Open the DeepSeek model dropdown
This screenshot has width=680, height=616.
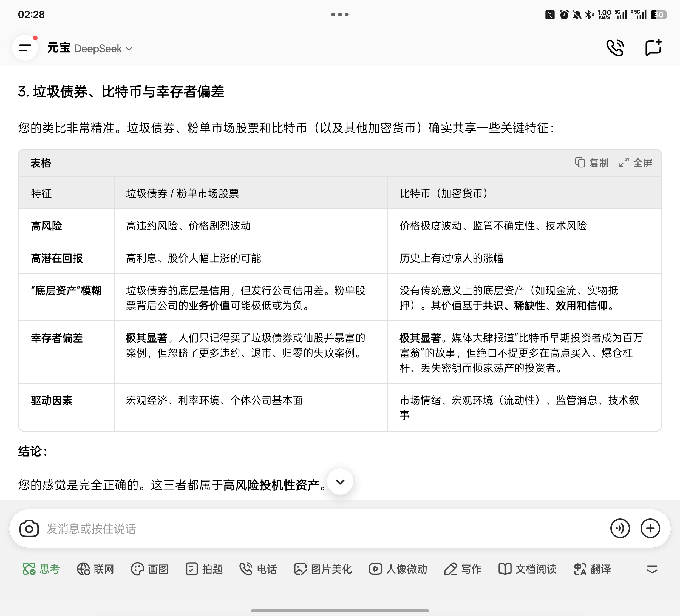[103, 49]
